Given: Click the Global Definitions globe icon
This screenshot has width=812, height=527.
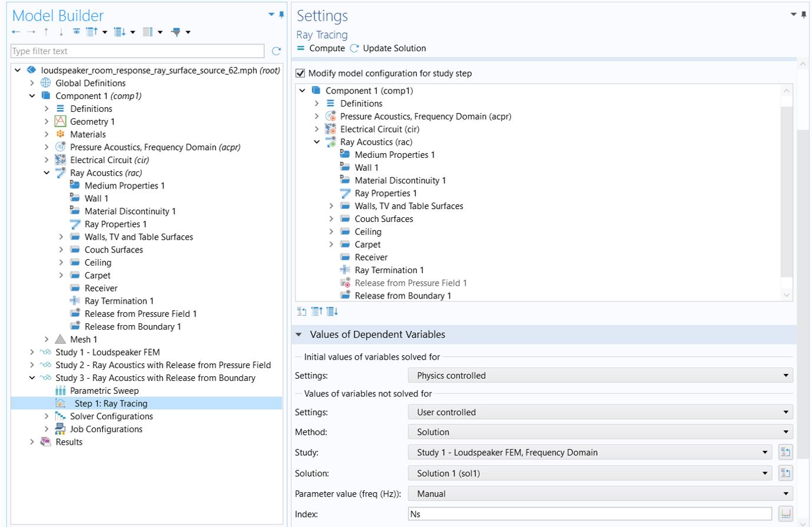Looking at the screenshot, I should (45, 83).
